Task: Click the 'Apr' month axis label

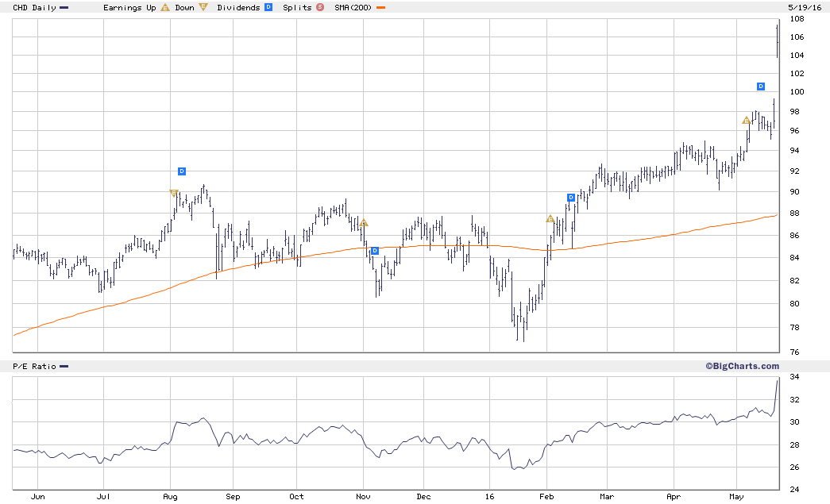Action: pyautogui.click(x=674, y=497)
